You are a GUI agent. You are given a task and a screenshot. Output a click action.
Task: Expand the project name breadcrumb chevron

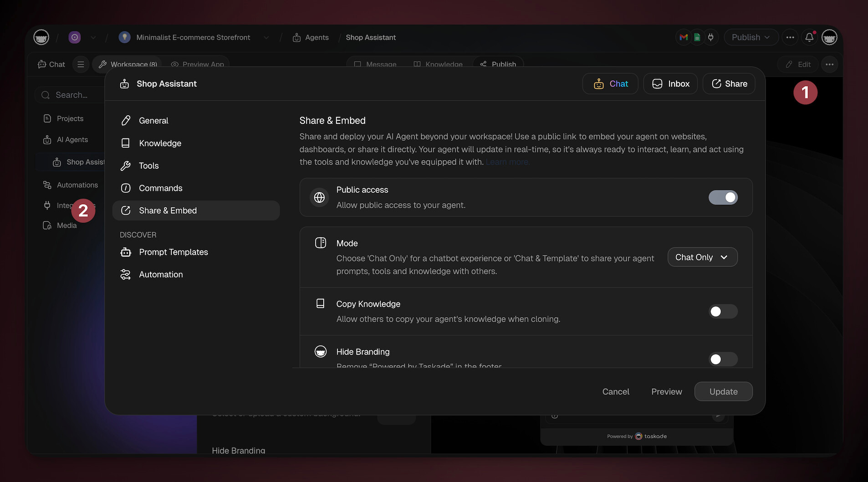266,37
